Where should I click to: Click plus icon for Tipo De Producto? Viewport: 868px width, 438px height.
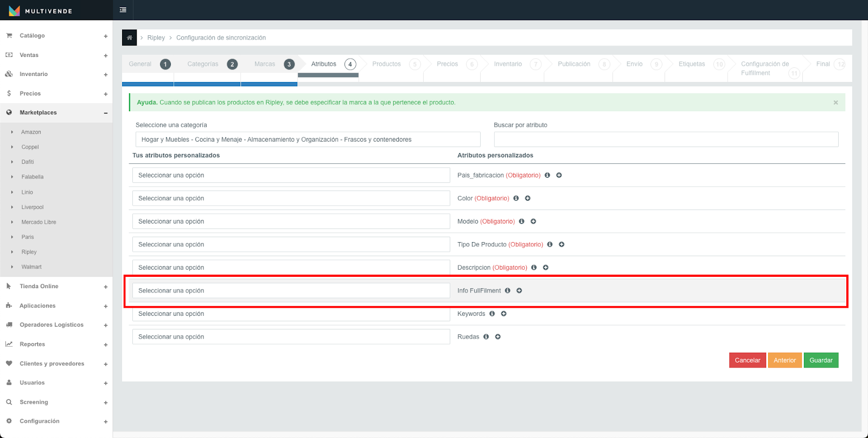pyautogui.click(x=561, y=244)
